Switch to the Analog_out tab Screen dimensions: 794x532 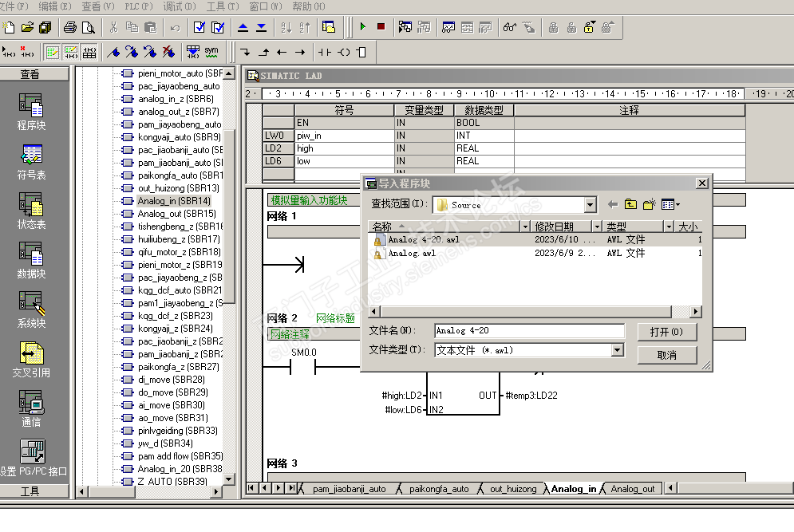[632, 489]
